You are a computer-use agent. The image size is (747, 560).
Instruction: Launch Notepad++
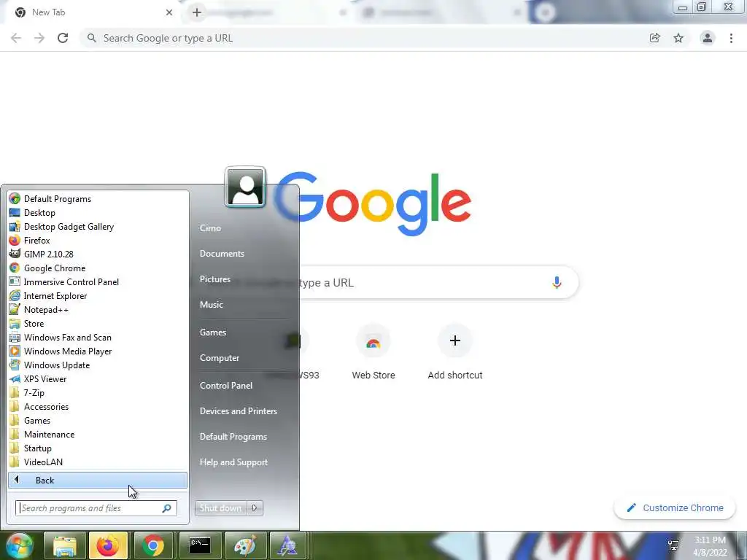click(x=98, y=309)
